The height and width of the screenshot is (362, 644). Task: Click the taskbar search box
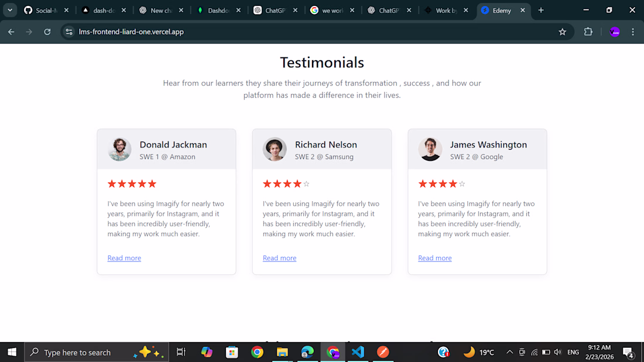click(x=97, y=352)
